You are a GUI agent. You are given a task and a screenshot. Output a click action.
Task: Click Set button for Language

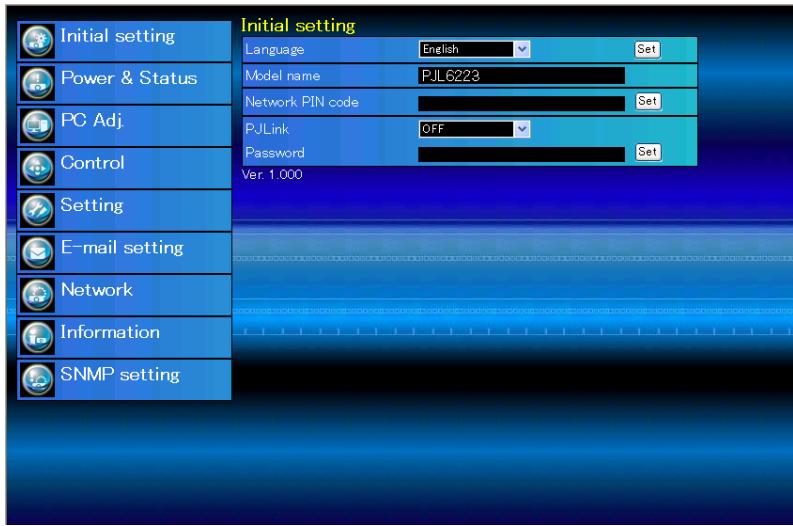(x=647, y=49)
